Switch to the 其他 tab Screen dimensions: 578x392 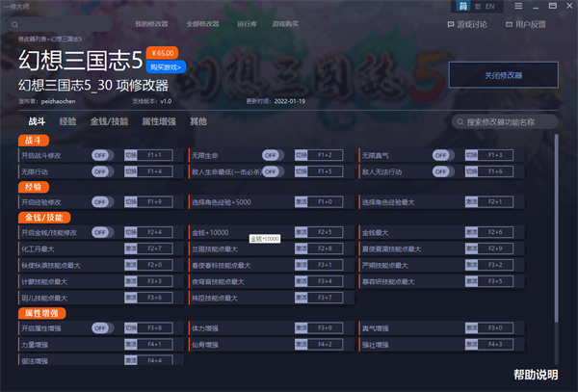click(198, 121)
